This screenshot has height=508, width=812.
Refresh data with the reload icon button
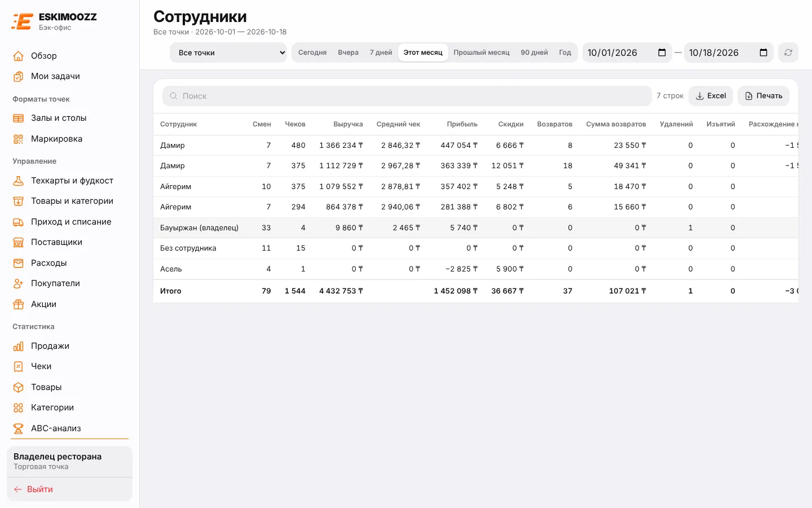pos(788,52)
